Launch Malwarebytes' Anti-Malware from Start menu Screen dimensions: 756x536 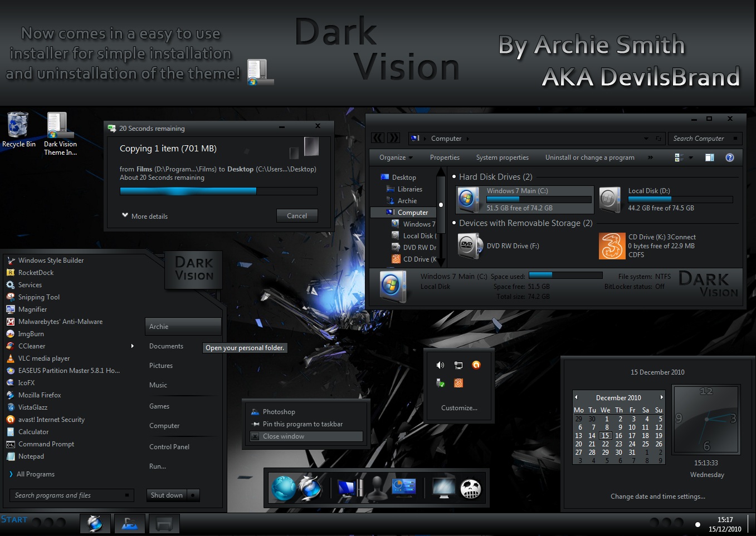click(60, 322)
